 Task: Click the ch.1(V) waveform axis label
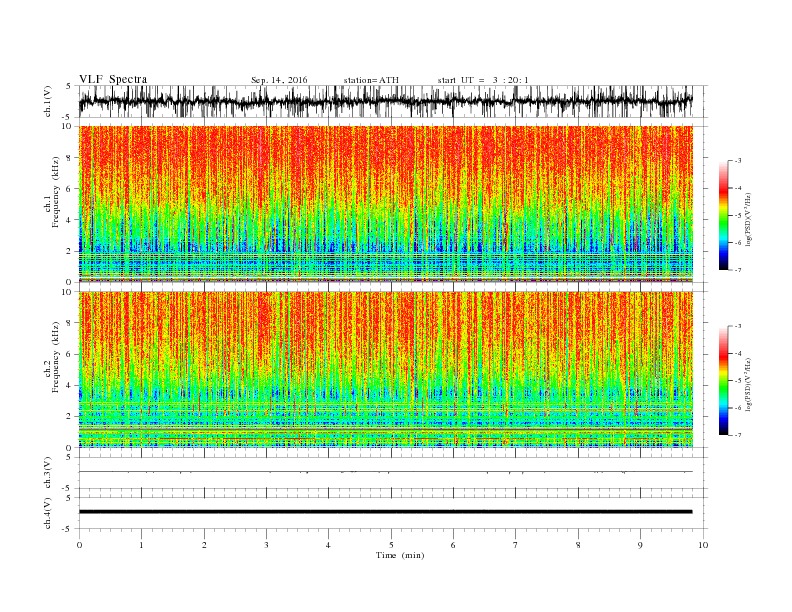tap(48, 101)
